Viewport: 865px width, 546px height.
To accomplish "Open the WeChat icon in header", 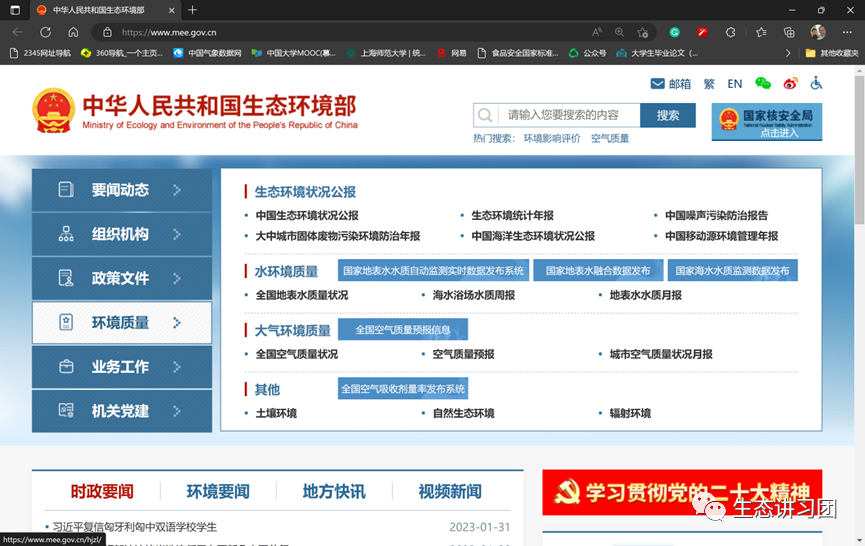I will click(763, 83).
